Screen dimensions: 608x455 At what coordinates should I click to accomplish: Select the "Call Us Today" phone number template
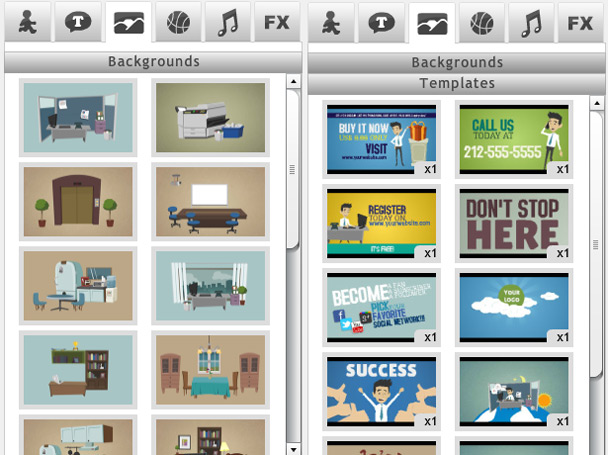click(x=514, y=139)
